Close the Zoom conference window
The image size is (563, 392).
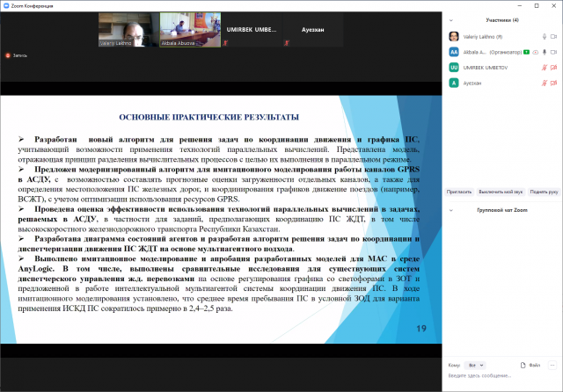[x=553, y=6]
